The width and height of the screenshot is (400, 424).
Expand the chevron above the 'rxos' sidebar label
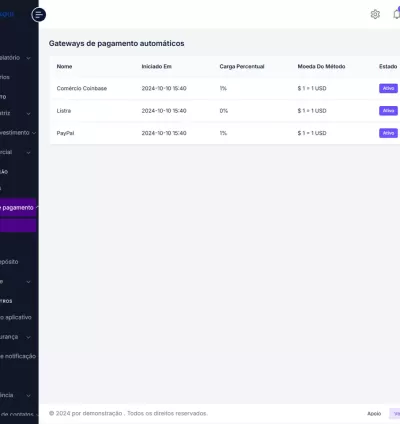pos(28,282)
